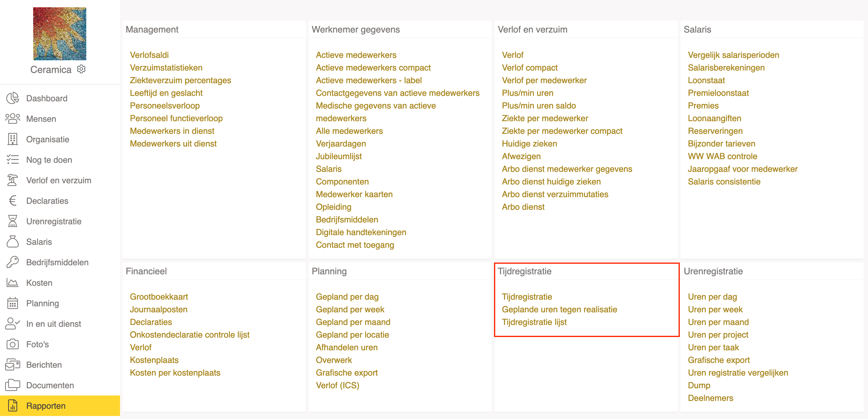Screen dimensions: 868x419
Task: Open settings gear next to Ceramica
Action: pyautogui.click(x=81, y=69)
